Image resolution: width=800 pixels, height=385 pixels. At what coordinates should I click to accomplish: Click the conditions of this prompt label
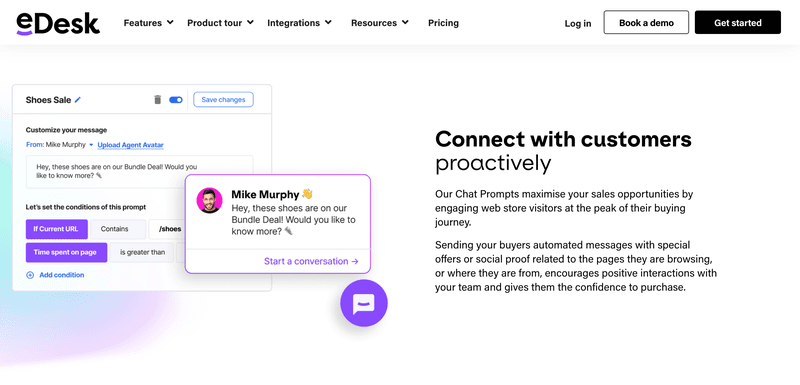pos(86,207)
